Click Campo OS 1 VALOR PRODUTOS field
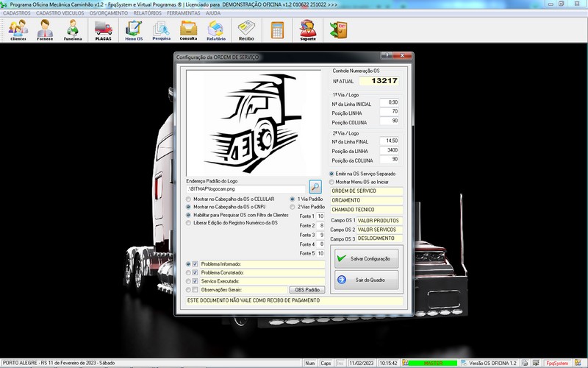 379,221
